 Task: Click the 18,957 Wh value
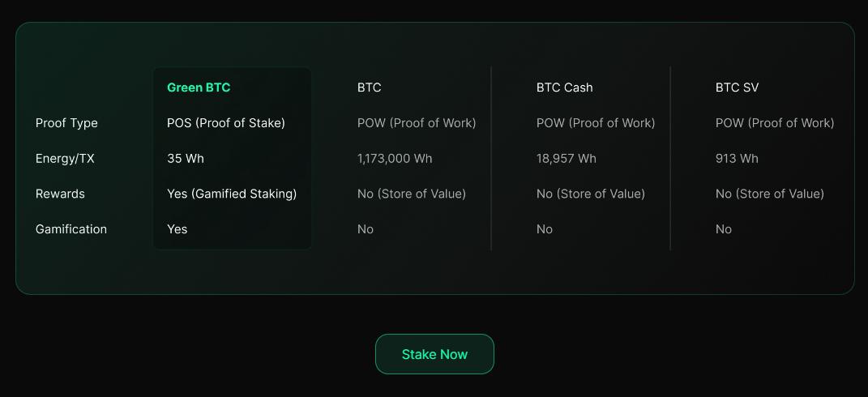[x=566, y=159]
